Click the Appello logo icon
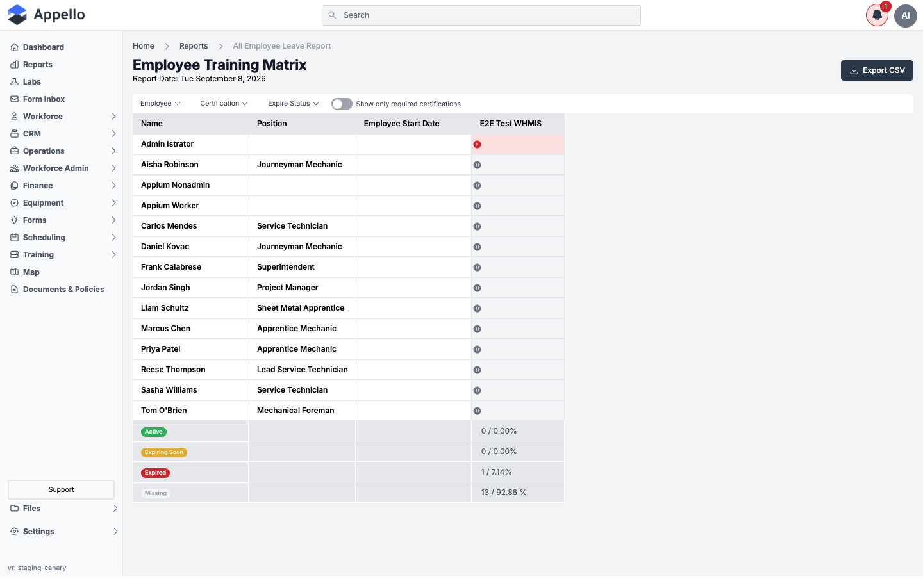 17,15
